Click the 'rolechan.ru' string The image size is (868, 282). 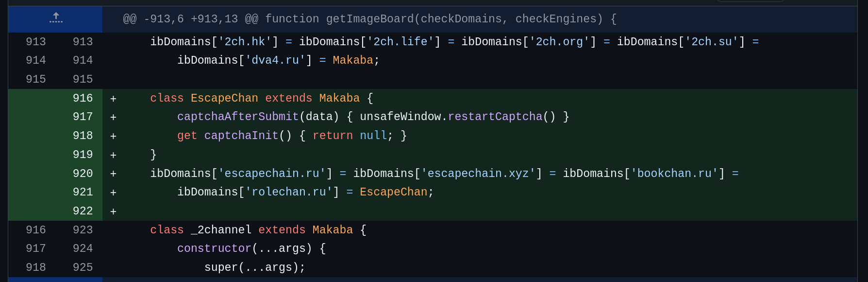pos(289,192)
